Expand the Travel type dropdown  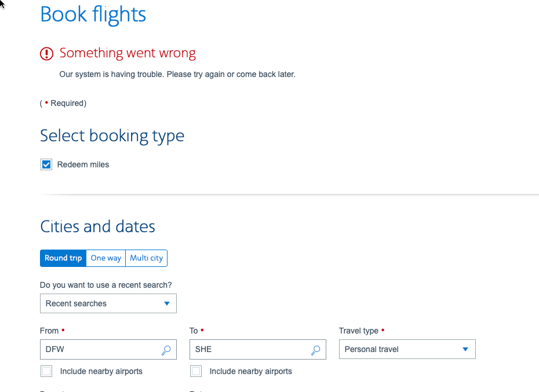[407, 350]
